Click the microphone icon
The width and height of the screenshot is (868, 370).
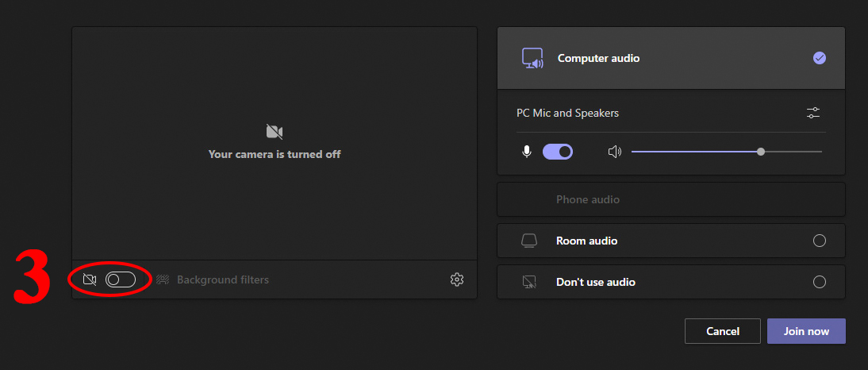[x=527, y=152]
